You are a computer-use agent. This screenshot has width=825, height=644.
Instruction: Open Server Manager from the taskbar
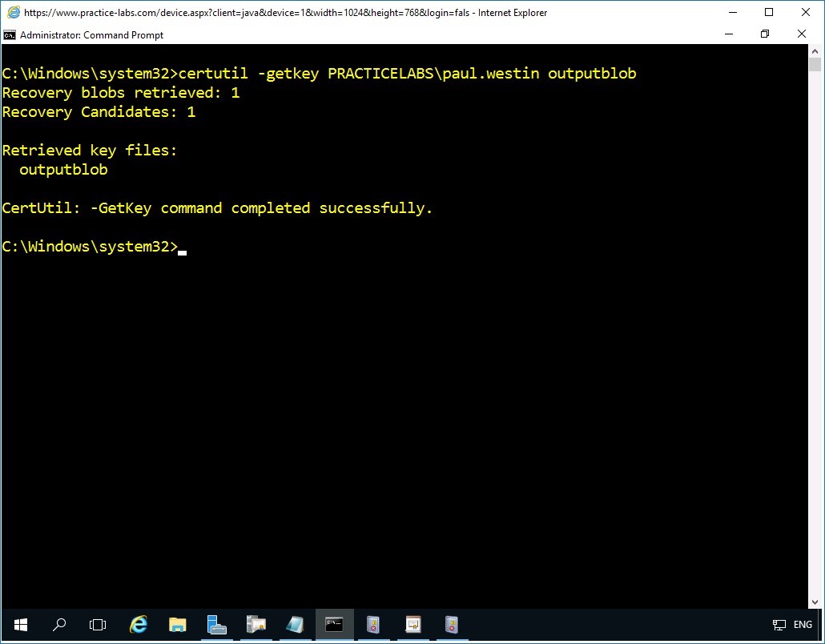[216, 624]
